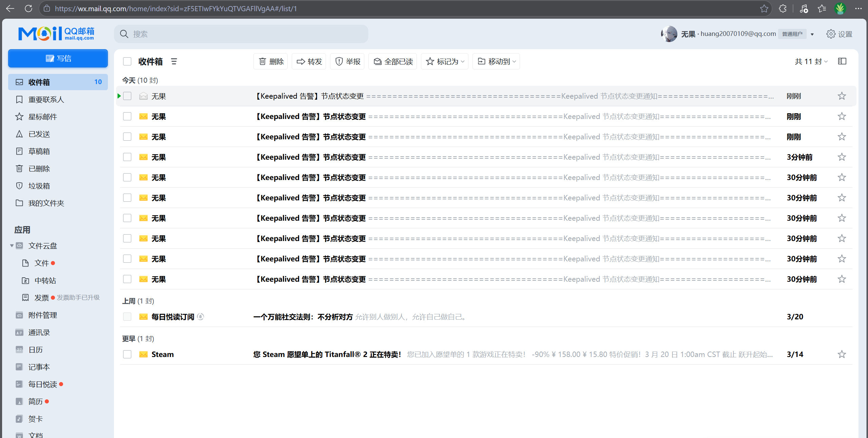Viewport: 868px width, 438px height.
Task: Click the browser refresh icon
Action: click(x=28, y=8)
